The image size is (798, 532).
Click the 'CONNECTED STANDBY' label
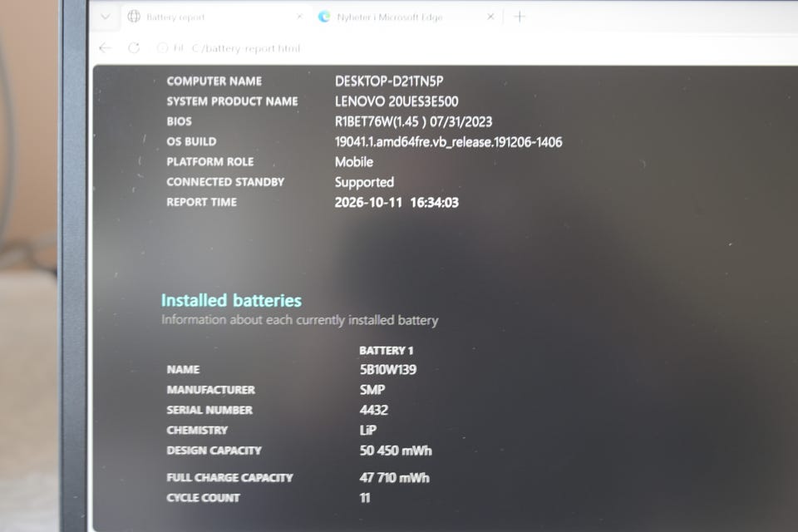click(225, 182)
